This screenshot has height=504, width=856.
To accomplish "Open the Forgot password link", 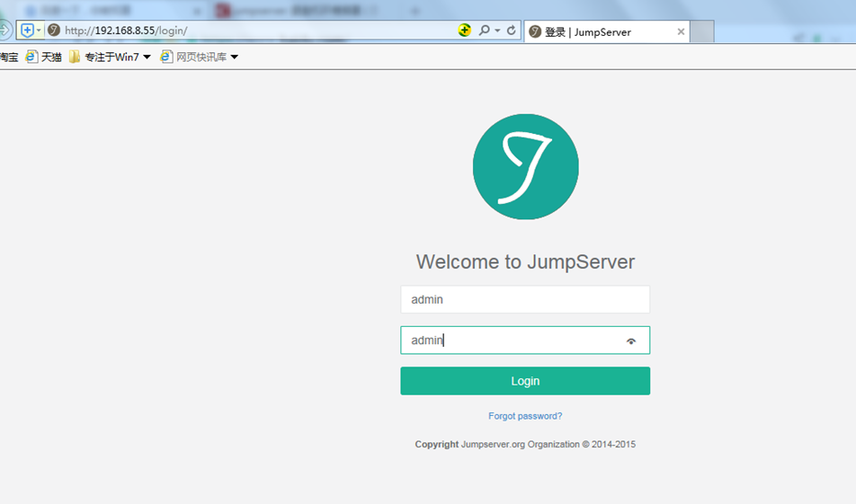I will pyautogui.click(x=525, y=416).
